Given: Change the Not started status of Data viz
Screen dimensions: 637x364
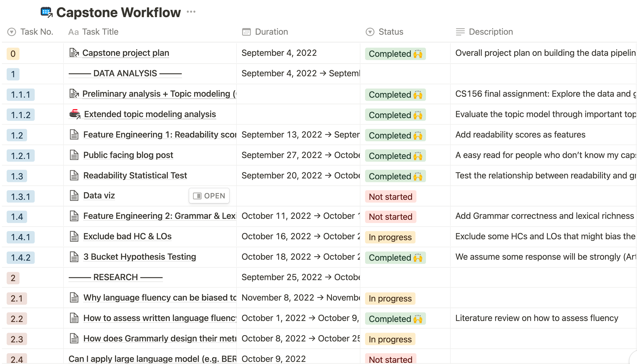Looking at the screenshot, I should 391,197.
